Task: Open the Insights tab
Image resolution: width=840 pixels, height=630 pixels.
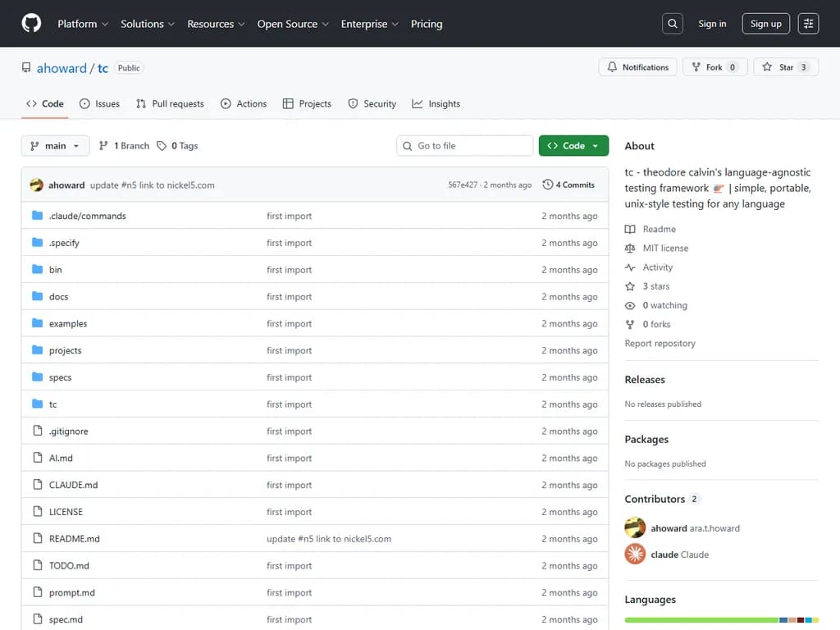Action: 436,104
